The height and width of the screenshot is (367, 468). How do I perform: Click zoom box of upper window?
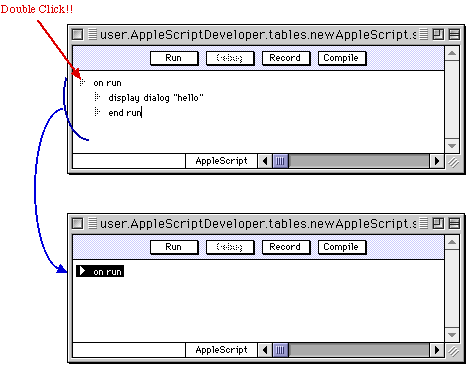pos(438,34)
